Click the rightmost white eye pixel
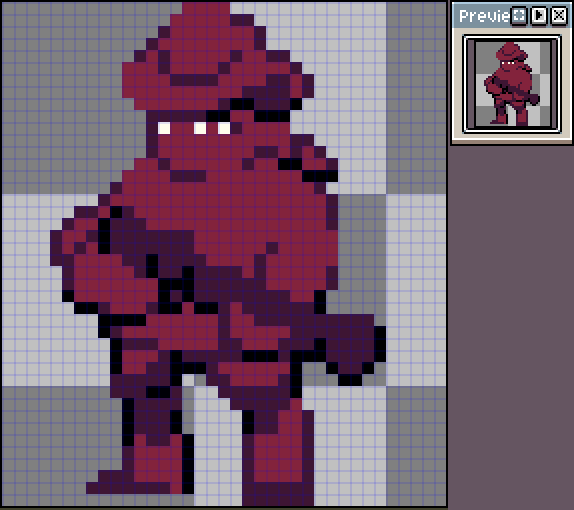 coord(224,128)
